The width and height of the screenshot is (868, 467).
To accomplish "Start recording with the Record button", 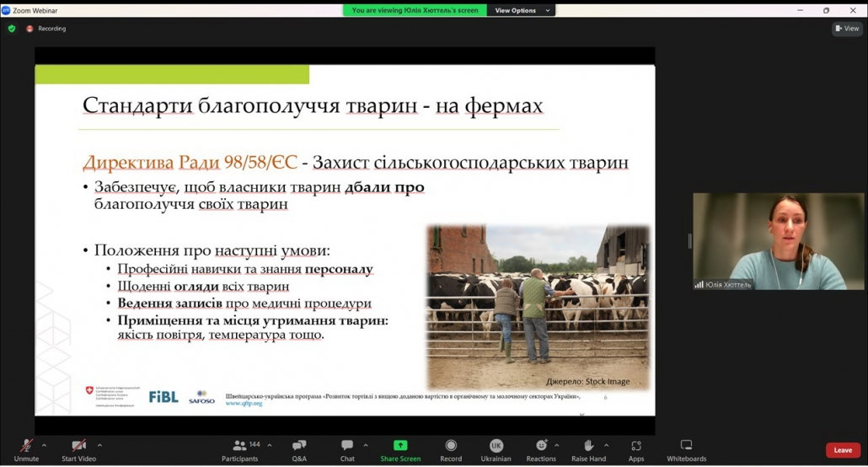I will tap(451, 449).
